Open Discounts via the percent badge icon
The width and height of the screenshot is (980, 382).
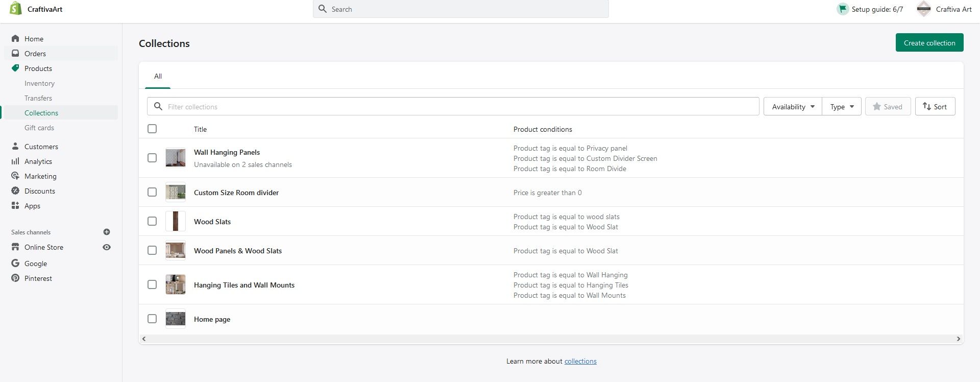[x=15, y=191]
